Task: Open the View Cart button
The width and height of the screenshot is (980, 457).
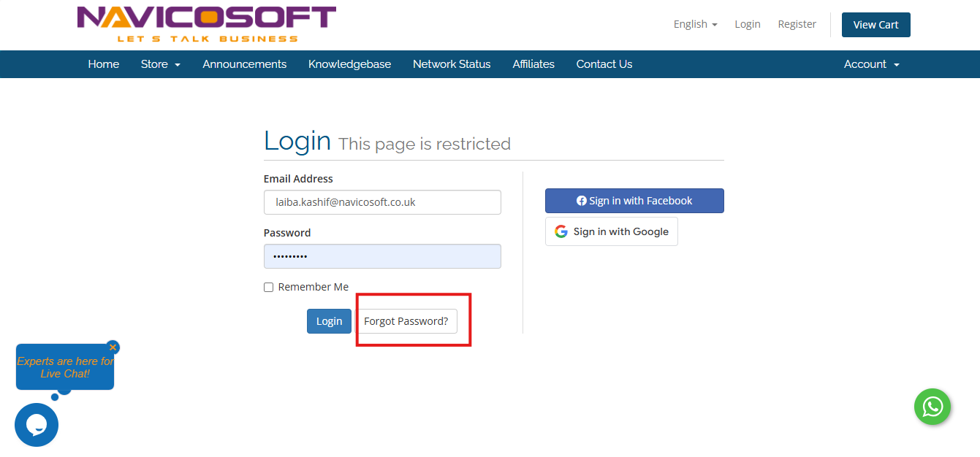Action: coord(875,25)
